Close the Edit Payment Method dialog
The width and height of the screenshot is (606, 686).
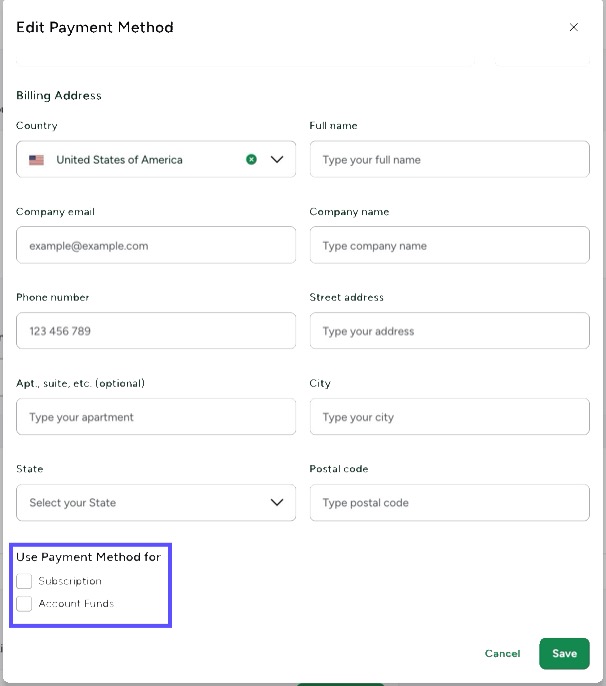[x=573, y=28]
